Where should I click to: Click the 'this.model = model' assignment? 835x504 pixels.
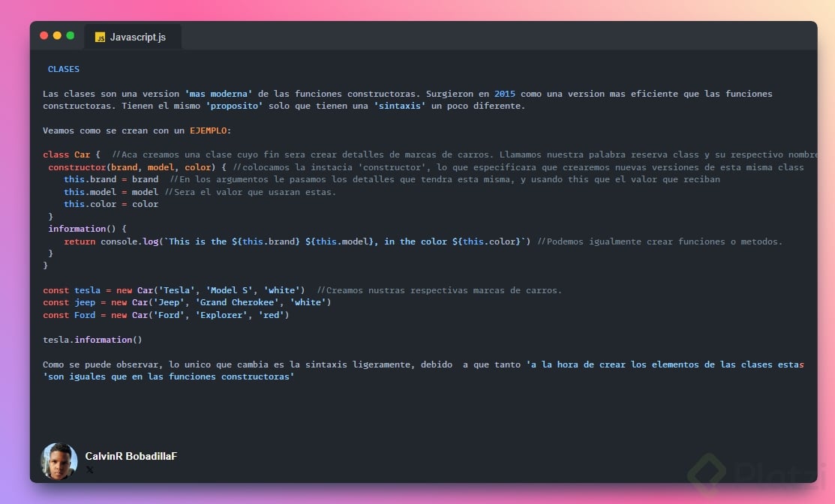coord(111,192)
